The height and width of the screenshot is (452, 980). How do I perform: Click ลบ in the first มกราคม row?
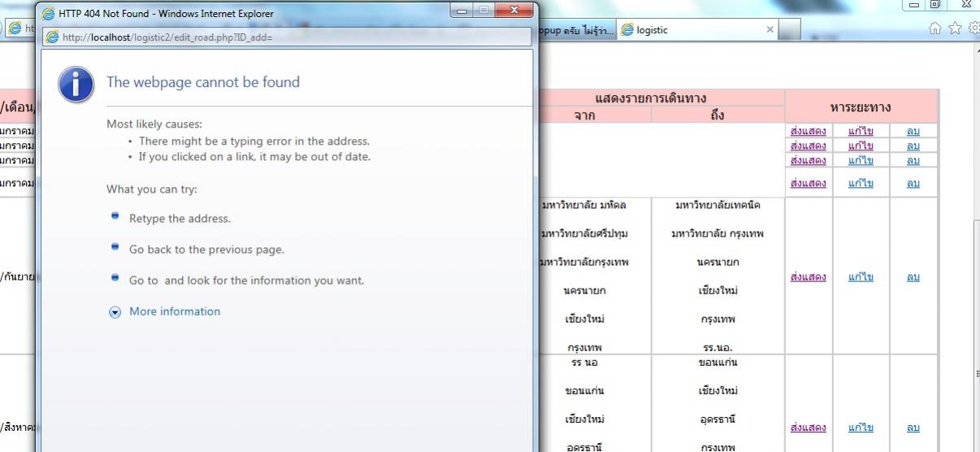[913, 131]
